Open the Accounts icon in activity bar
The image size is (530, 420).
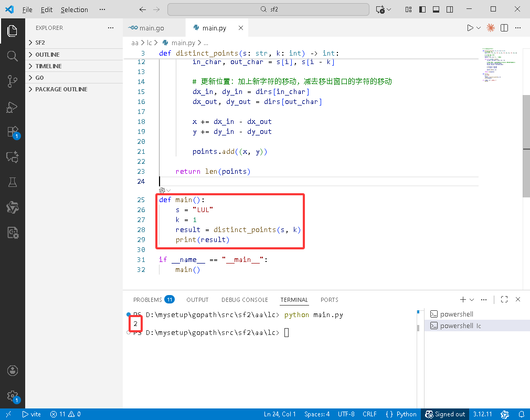tap(13, 371)
